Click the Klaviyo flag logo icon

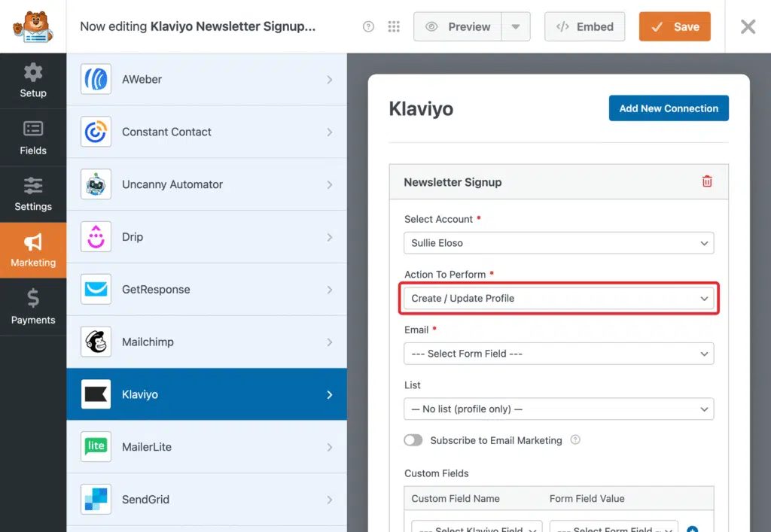point(96,394)
